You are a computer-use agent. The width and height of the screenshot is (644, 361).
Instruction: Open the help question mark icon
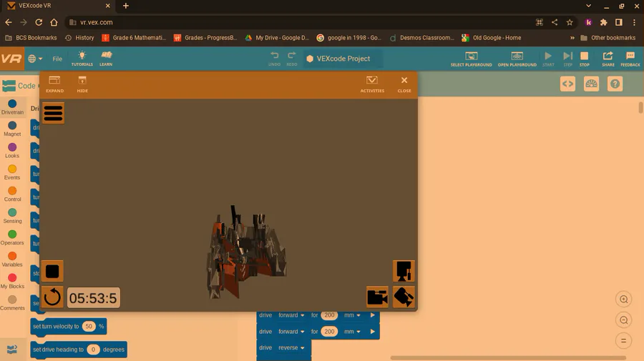click(x=615, y=84)
